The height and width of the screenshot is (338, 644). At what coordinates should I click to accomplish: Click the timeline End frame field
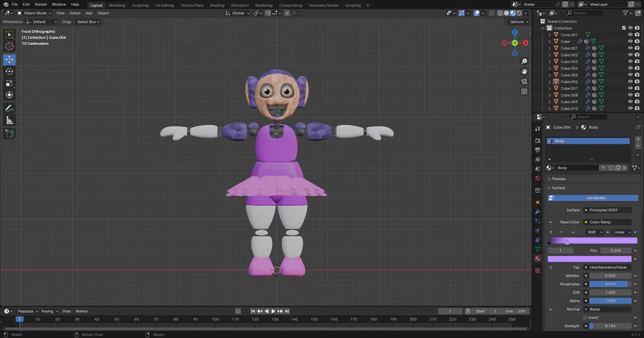coord(516,312)
